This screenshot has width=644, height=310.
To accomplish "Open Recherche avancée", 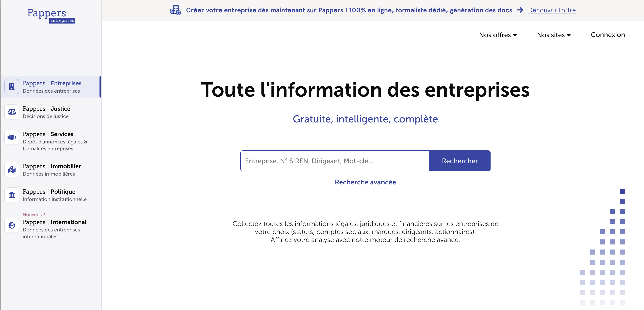I will (365, 182).
